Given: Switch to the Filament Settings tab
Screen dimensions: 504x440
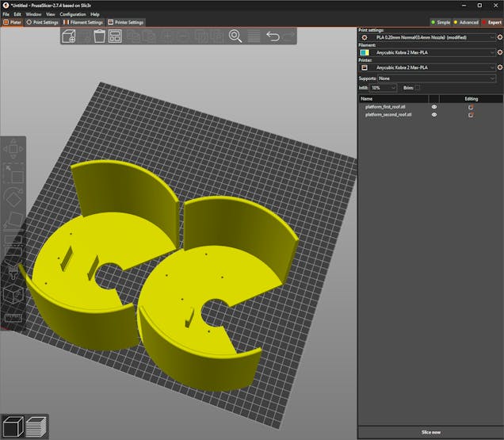Looking at the screenshot, I should coord(83,22).
